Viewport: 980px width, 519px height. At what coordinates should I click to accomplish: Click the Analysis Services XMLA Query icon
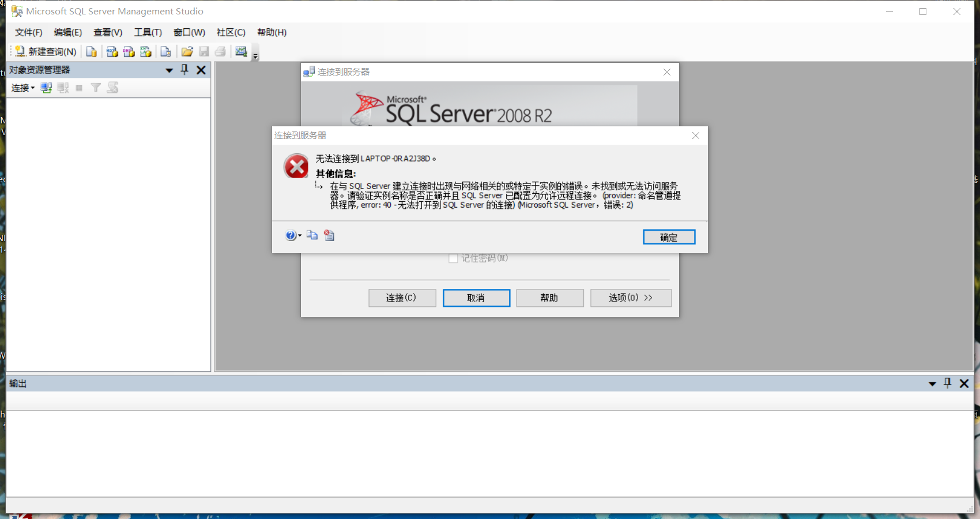(146, 51)
